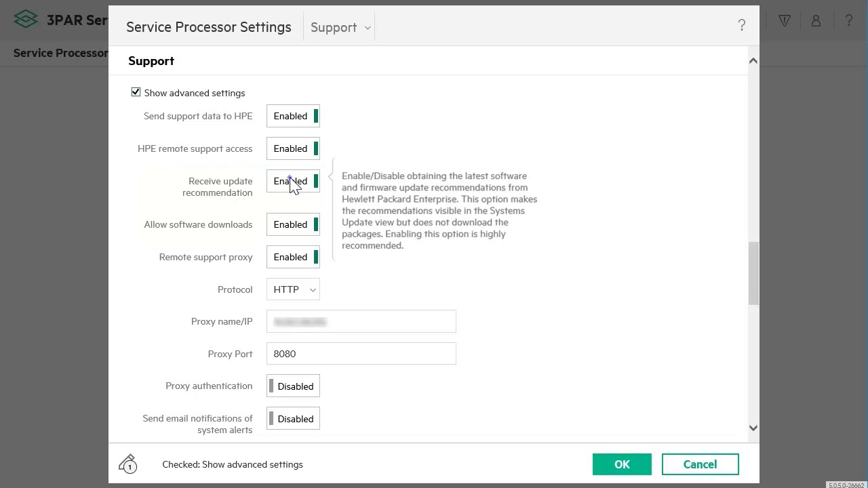Click the change-count icon in dialog footer
This screenshot has width=868, height=488.
click(128, 464)
